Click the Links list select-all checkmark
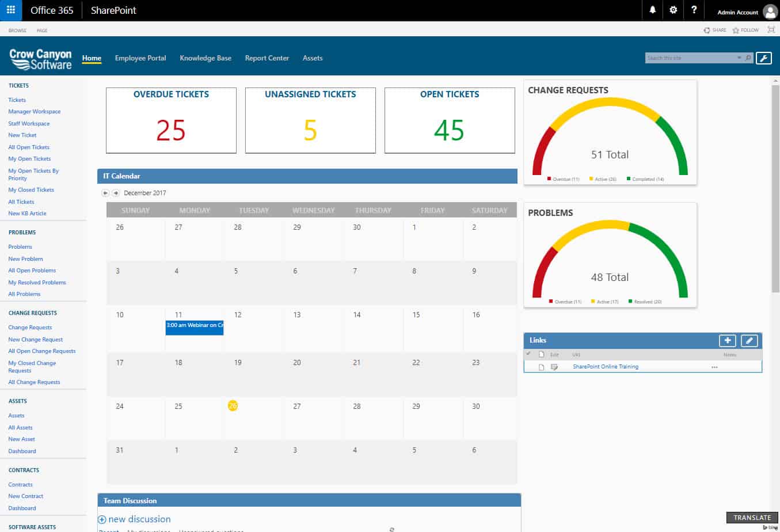 point(528,354)
